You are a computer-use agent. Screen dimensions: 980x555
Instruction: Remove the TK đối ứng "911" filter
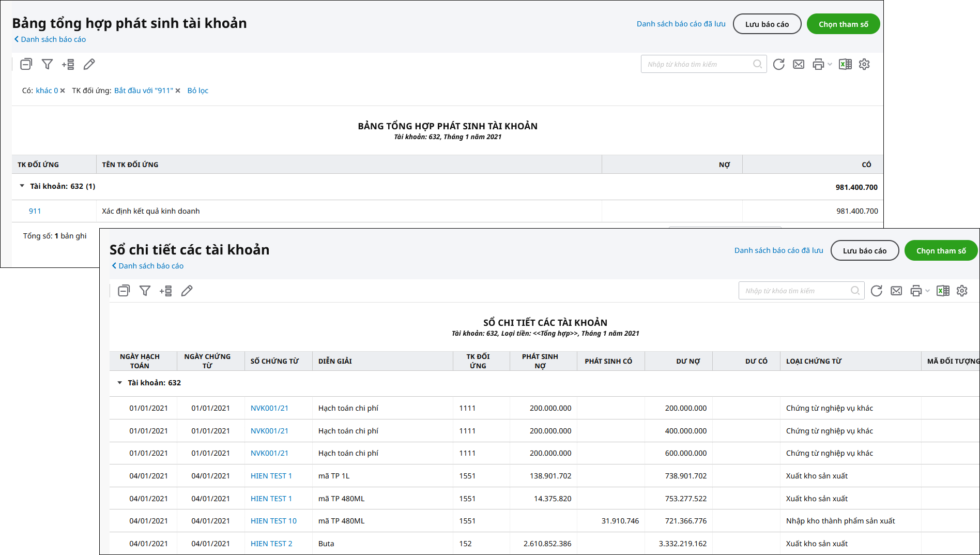(x=178, y=91)
